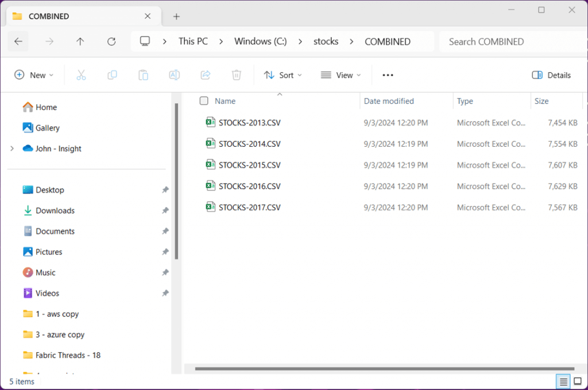Open a new tab with the plus button
This screenshot has height=390, width=588.
(x=176, y=16)
